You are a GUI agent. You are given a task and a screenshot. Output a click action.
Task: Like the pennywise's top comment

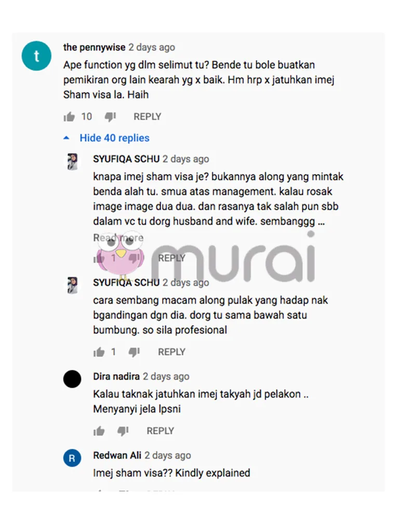coord(69,117)
